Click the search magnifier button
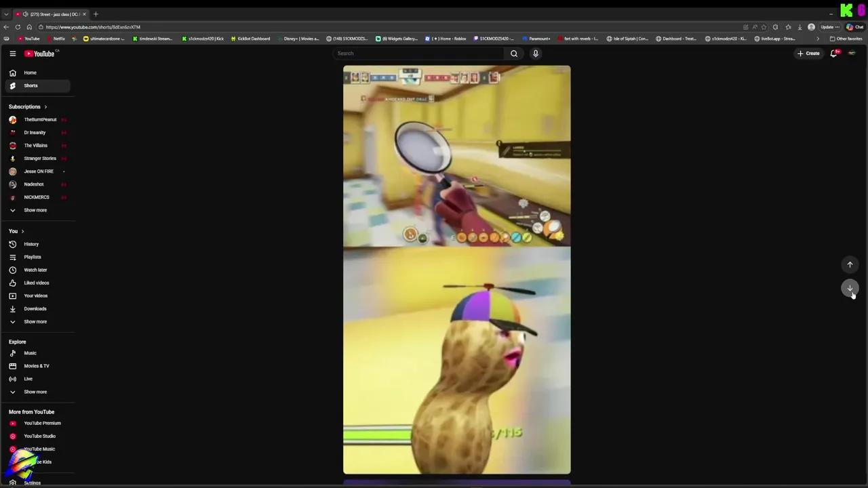The height and width of the screenshot is (488, 868). 514,54
